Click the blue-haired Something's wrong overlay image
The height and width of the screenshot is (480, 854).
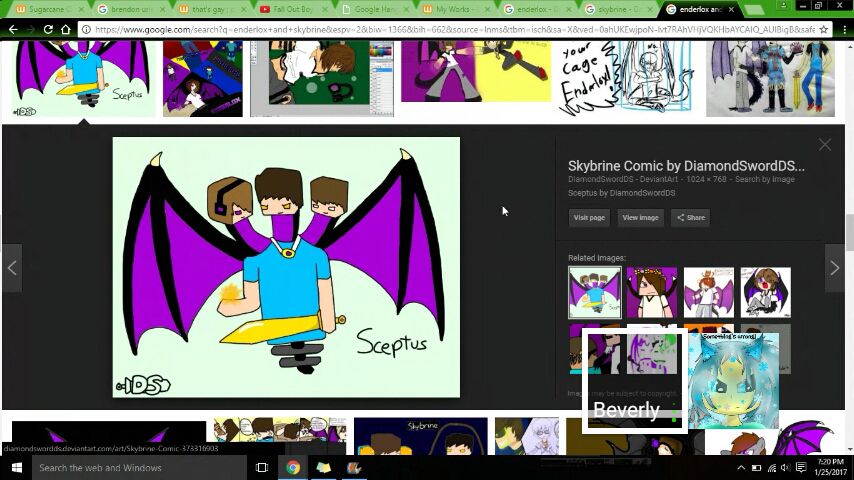coord(733,380)
